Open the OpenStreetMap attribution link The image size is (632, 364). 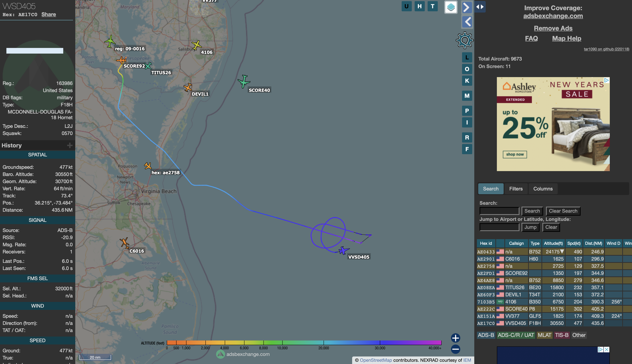point(376,360)
